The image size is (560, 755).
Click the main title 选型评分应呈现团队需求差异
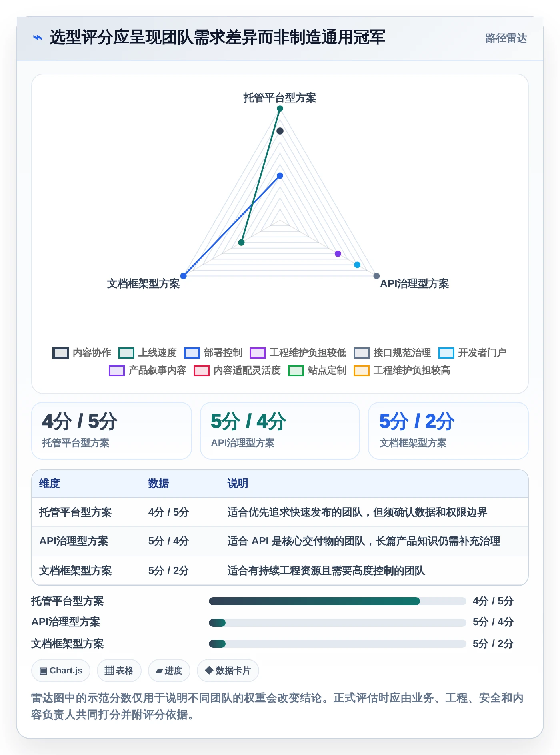(x=217, y=37)
